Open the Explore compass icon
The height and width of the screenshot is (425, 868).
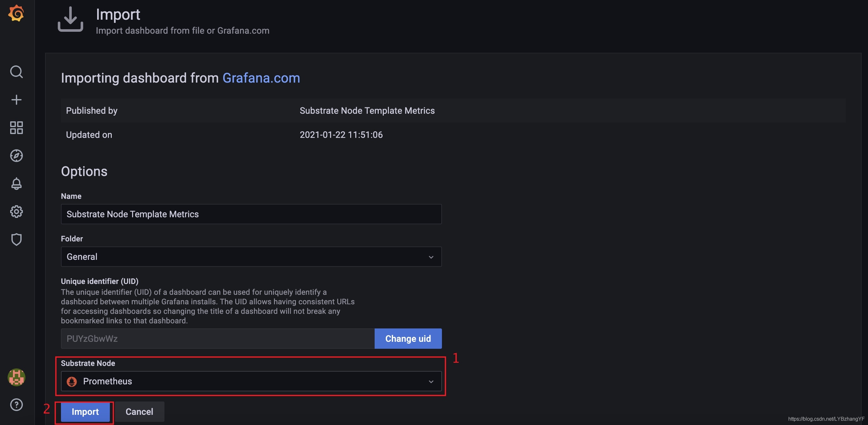tap(16, 156)
